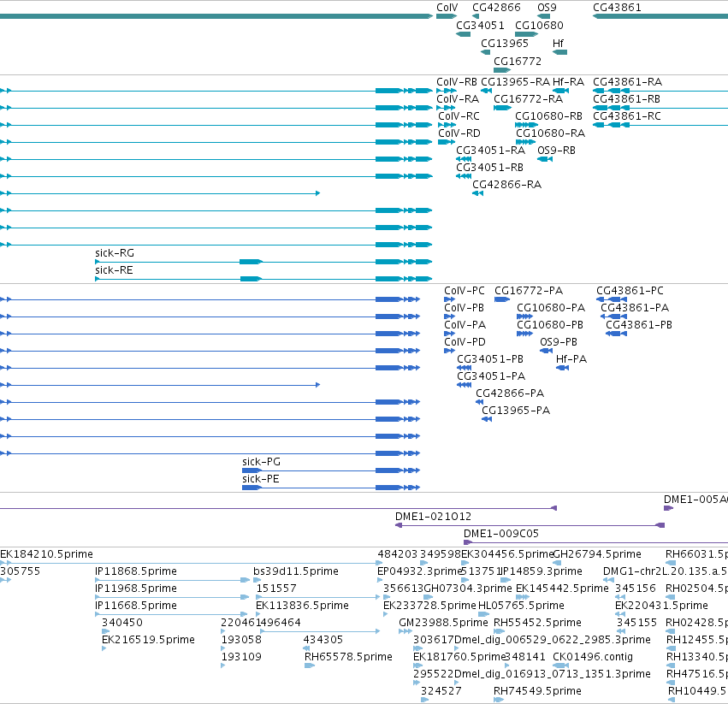Select the CG16772-PA protein label
Screen dimensions: 728x704
coord(529,291)
